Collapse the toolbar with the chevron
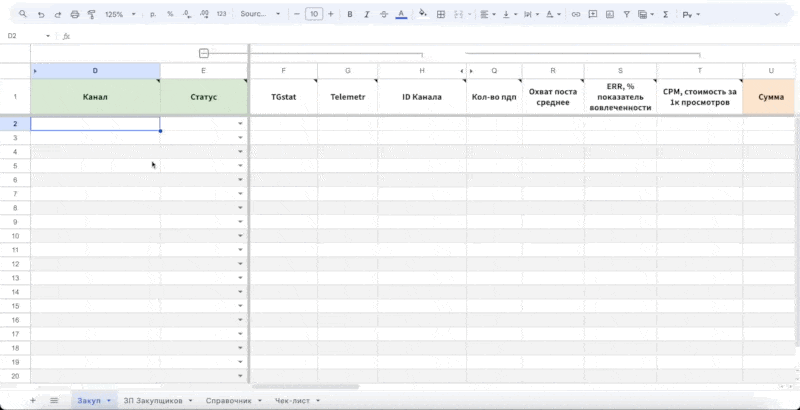Image resolution: width=800 pixels, height=410 pixels. click(777, 14)
